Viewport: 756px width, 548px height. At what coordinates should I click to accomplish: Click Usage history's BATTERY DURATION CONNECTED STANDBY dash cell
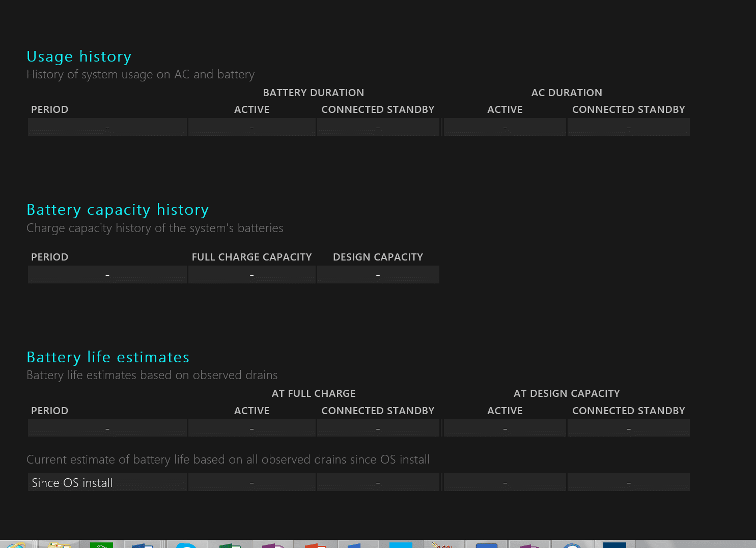(x=378, y=127)
